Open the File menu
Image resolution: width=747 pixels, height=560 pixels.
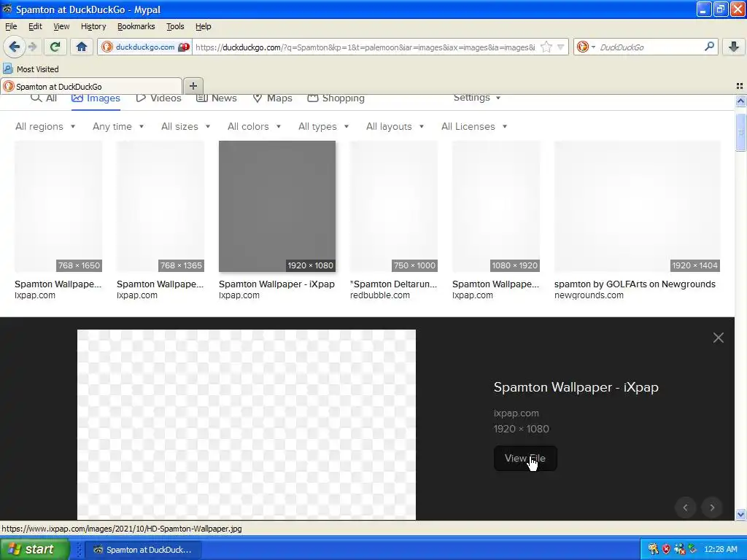11,26
